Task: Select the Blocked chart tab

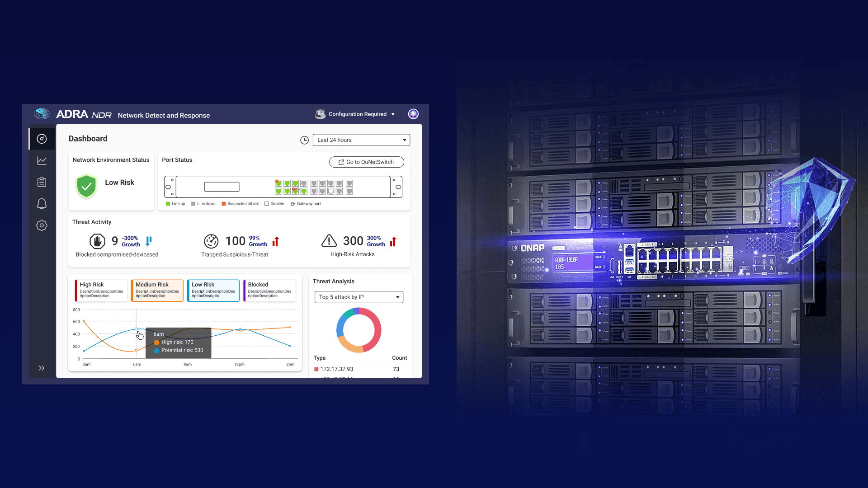Action: coord(269,290)
